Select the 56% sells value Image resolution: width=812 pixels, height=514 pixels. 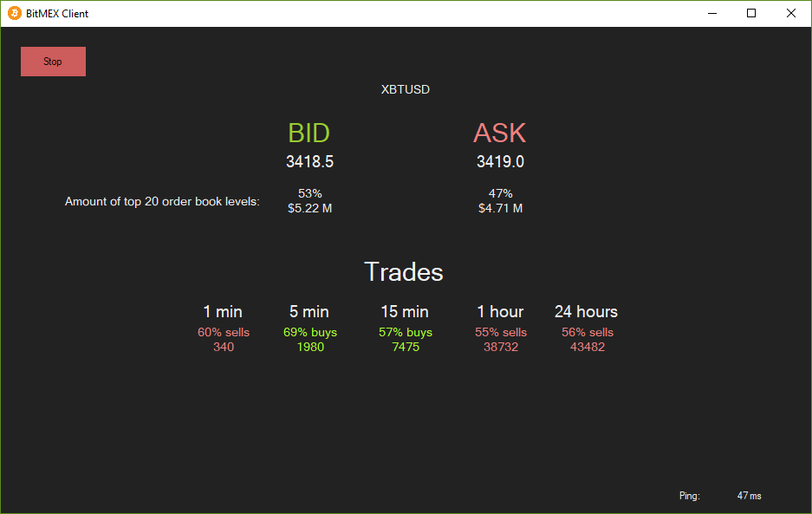coord(588,332)
